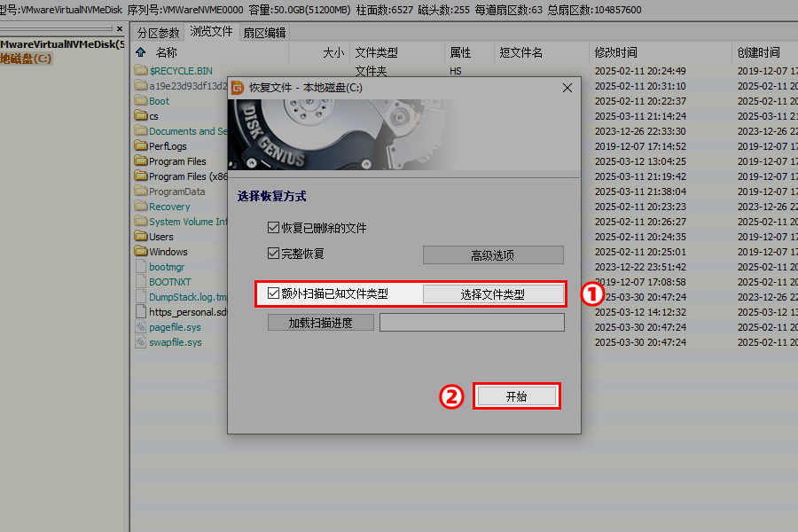Toggle 额外扫描已知文件类型 checkbox
Screen dimensions: 798x532
[273, 293]
